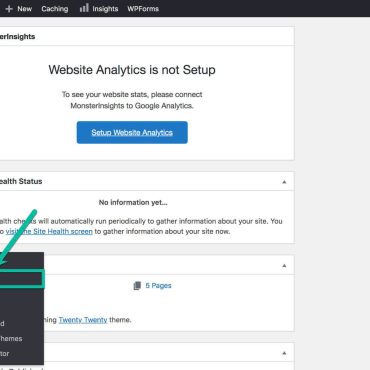This screenshot has width=370, height=370.
Task: Open the Caching admin bar menu
Action: (55, 9)
